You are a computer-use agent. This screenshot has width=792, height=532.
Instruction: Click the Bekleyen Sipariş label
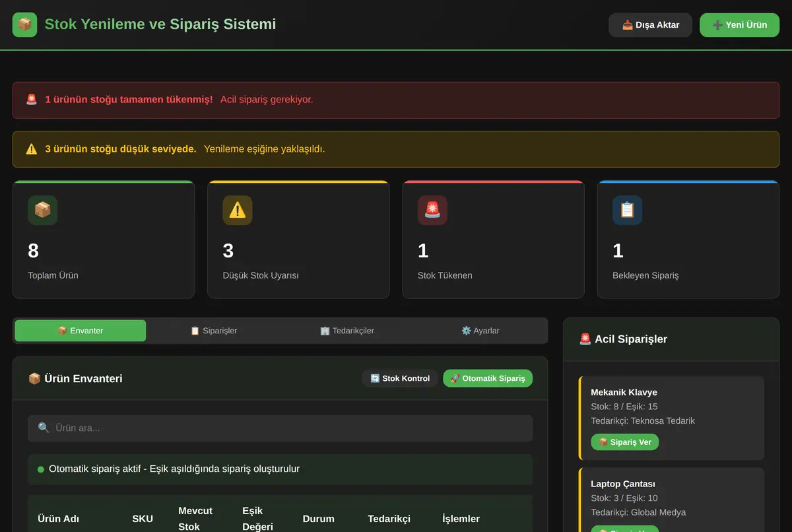645,275
